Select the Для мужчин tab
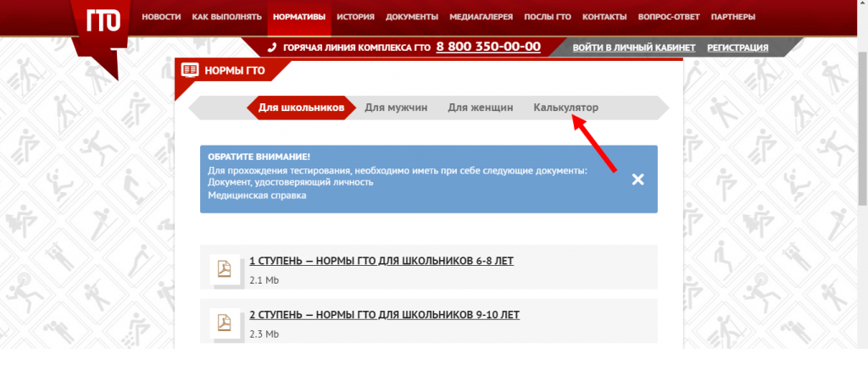 point(396,108)
